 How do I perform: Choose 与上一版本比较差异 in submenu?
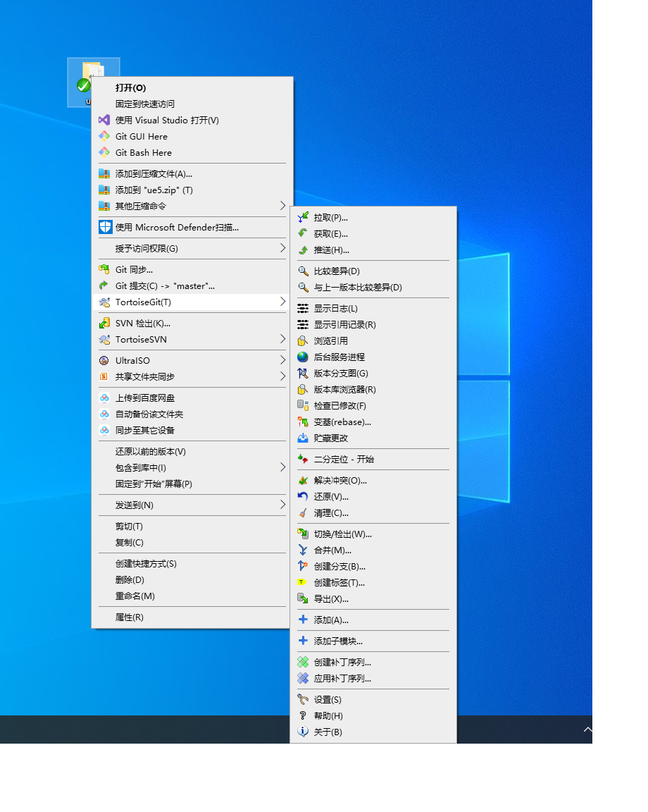point(373,288)
